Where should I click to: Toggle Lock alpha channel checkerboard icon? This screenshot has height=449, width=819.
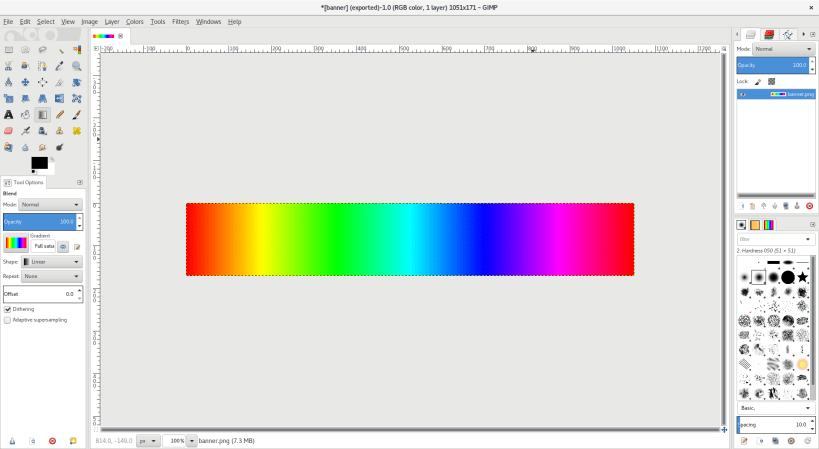[771, 81]
